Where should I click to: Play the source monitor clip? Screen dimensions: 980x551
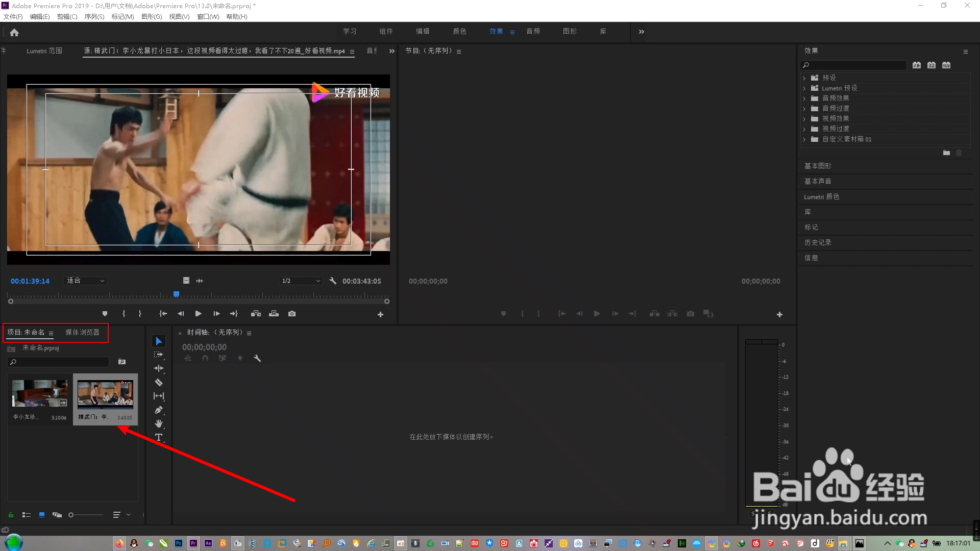click(x=199, y=314)
